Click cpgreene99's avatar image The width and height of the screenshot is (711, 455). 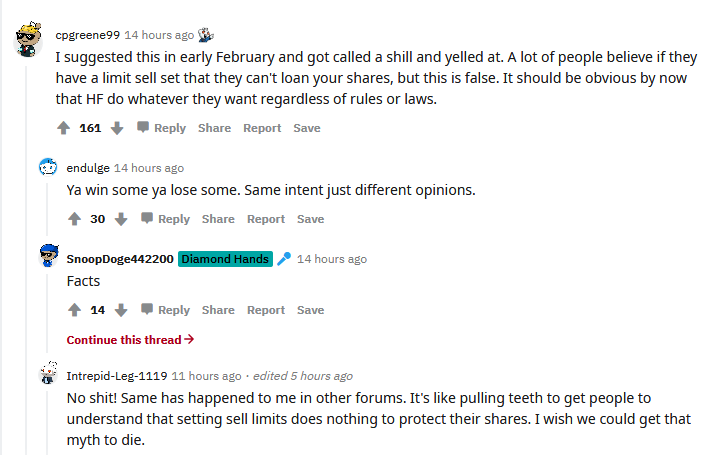29,40
